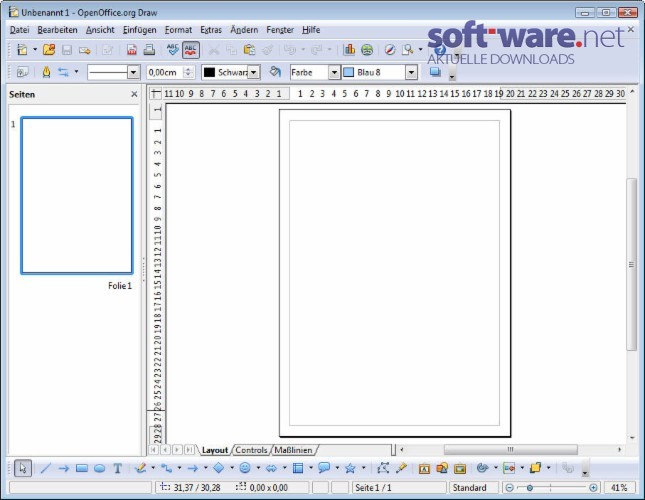The width and height of the screenshot is (645, 500).
Task: Select the Connector tool
Action: click(x=166, y=468)
